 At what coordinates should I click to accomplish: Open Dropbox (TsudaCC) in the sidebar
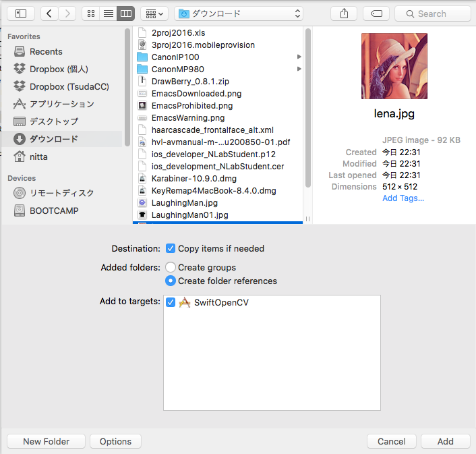click(x=69, y=86)
